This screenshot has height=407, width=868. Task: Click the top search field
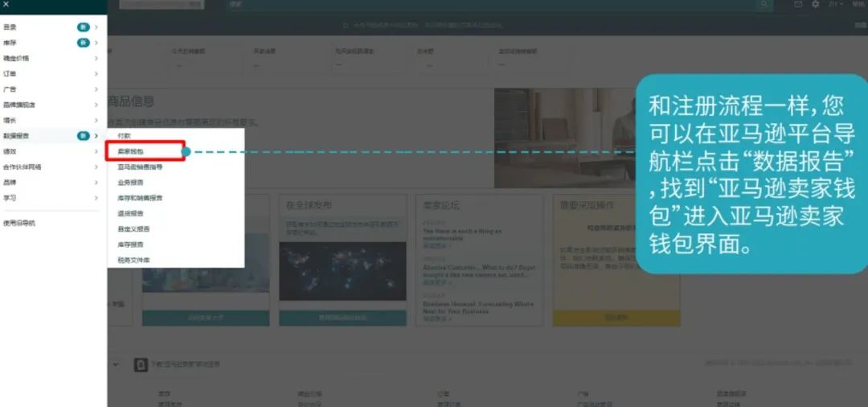490,5
